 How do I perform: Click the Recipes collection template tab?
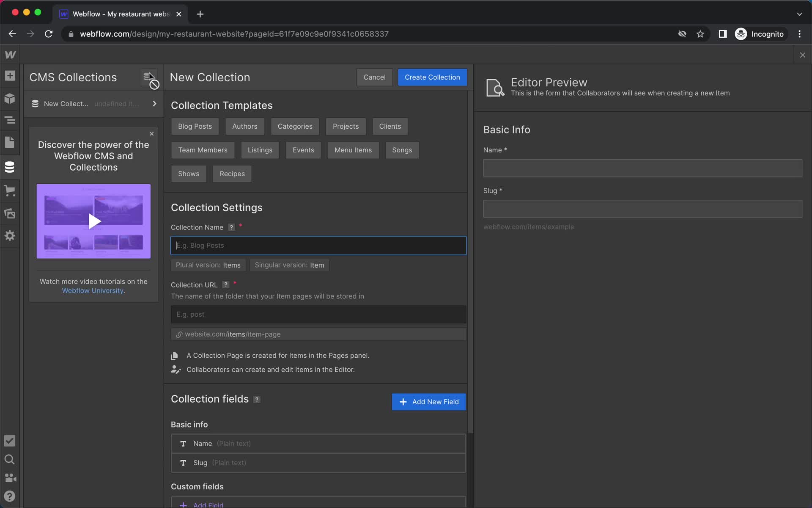point(232,174)
